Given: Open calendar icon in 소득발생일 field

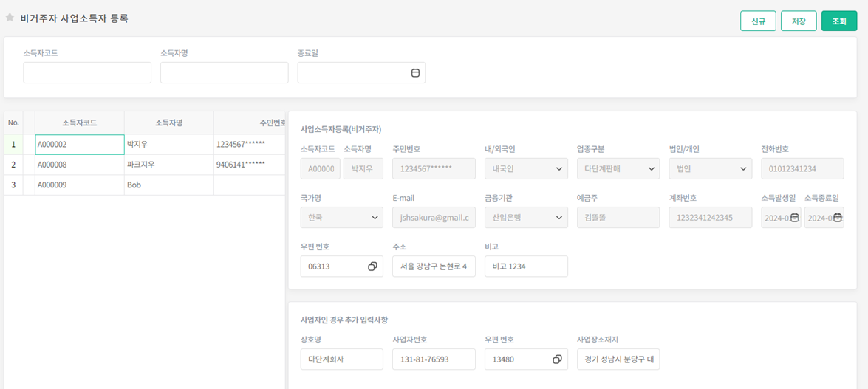Looking at the screenshot, I should coord(794,218).
